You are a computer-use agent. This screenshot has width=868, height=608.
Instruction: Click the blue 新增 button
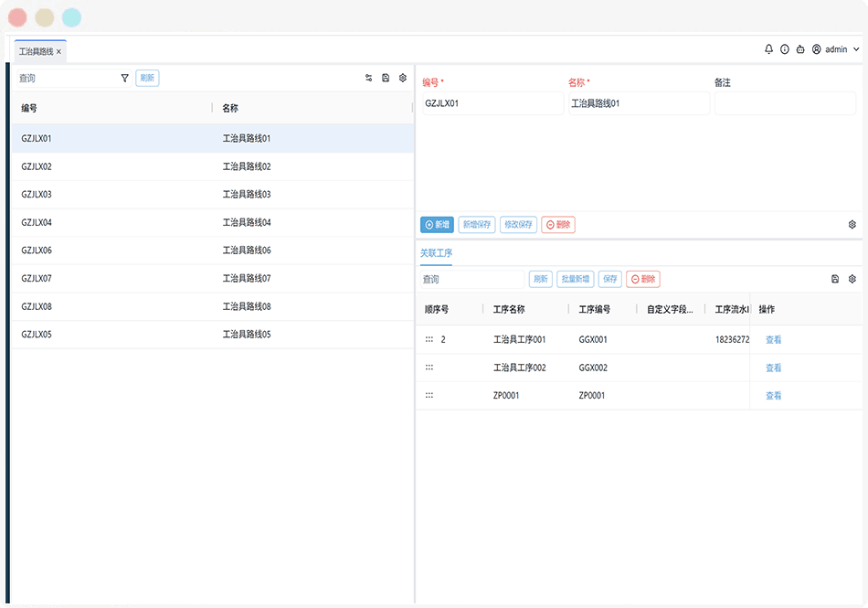coord(437,224)
